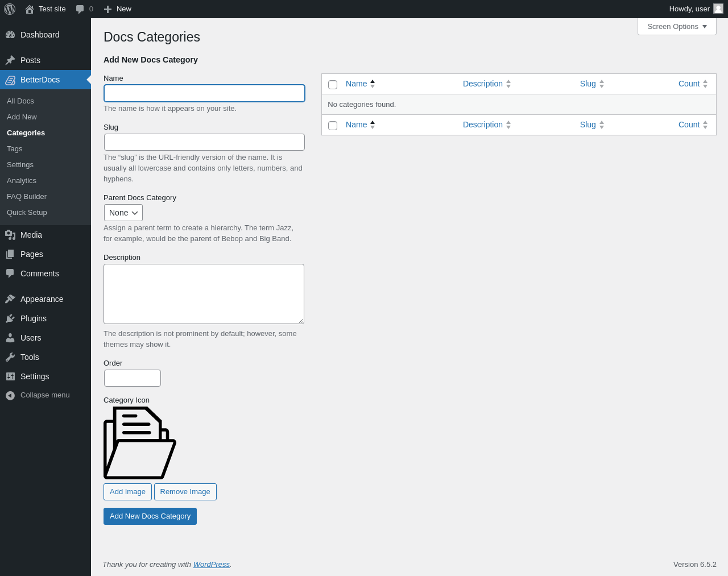Image resolution: width=728 pixels, height=576 pixels.
Task: Expand the Screen Options panel
Action: pos(677,27)
